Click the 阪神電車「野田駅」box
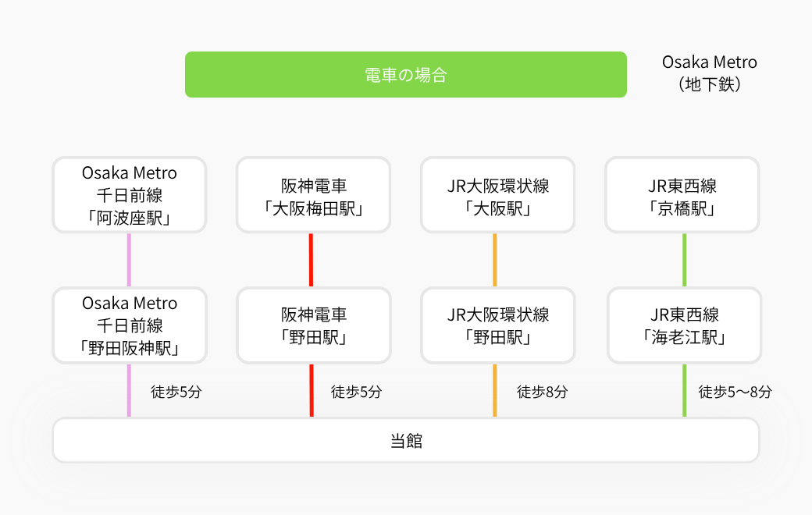Viewport: 812px width, 515px height. point(313,325)
